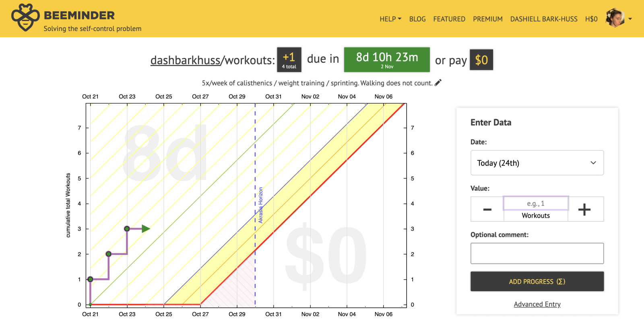Click the green datapoint at value 1
The height and width of the screenshot is (331, 644).
click(90, 279)
